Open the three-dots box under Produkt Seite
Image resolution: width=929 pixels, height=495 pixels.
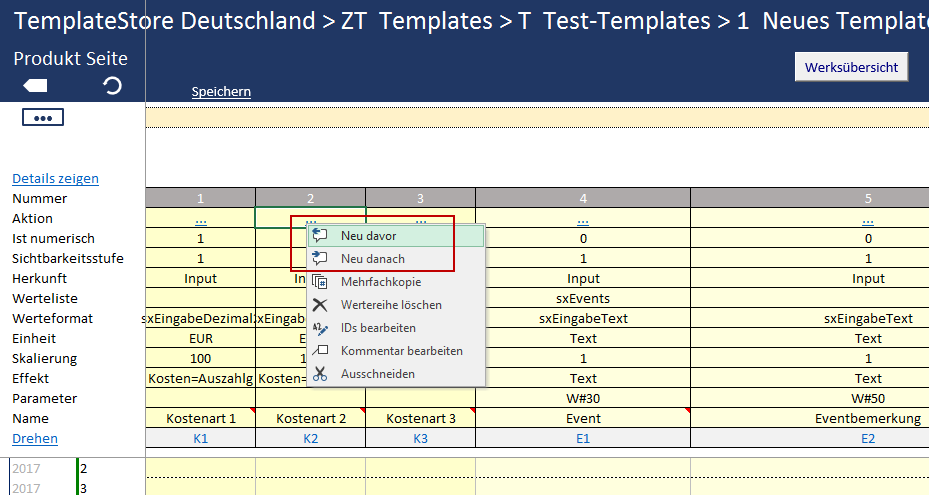(42, 118)
